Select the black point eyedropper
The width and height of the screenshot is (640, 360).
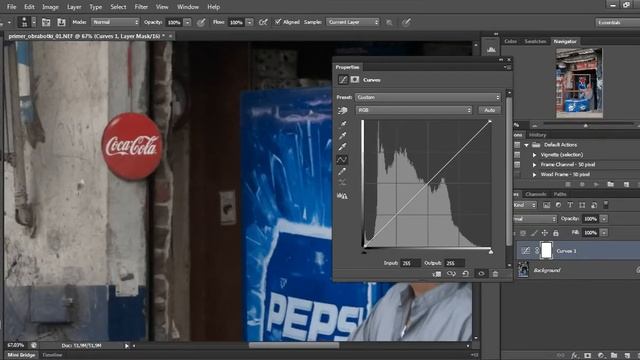[x=343, y=124]
